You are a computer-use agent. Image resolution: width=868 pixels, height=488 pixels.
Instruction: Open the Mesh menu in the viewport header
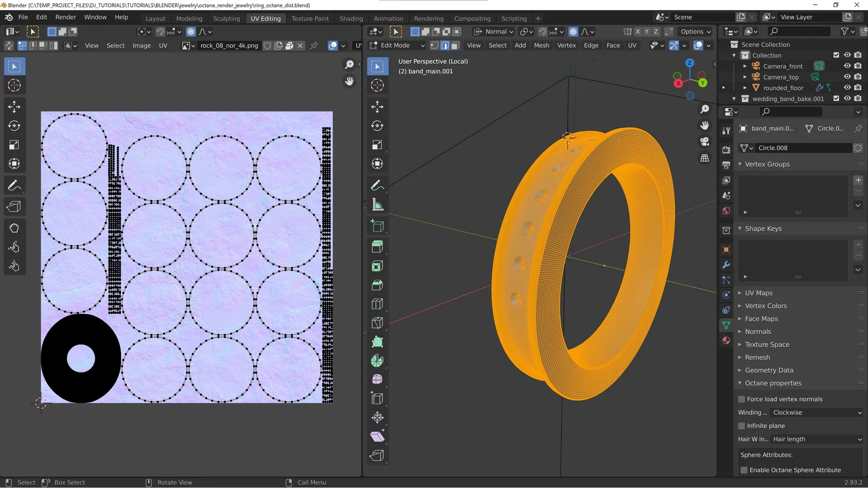tap(541, 45)
